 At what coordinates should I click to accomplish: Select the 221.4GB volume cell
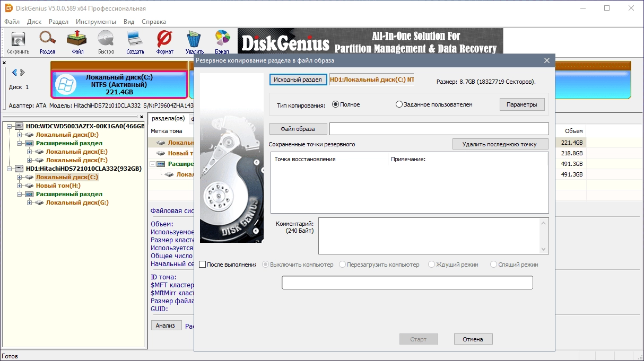click(571, 143)
